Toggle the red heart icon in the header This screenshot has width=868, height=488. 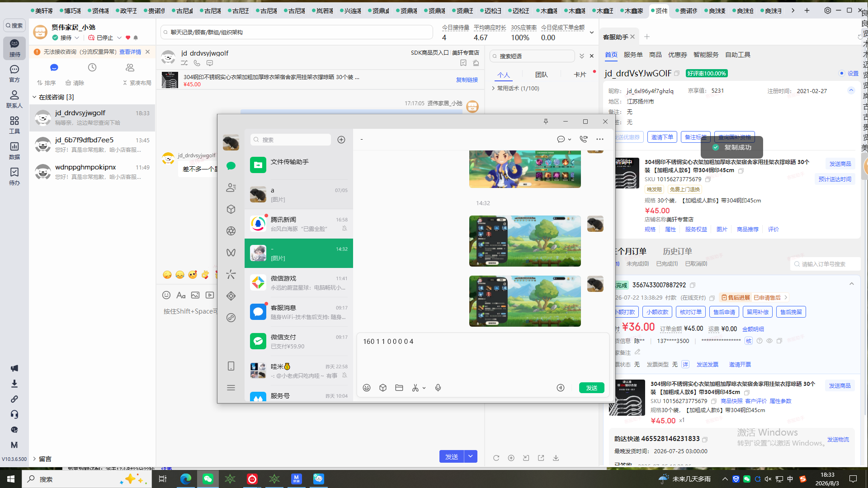[x=128, y=38]
